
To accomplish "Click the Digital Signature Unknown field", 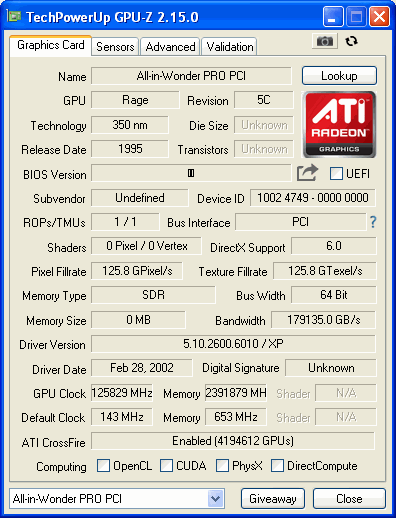I will [331, 368].
